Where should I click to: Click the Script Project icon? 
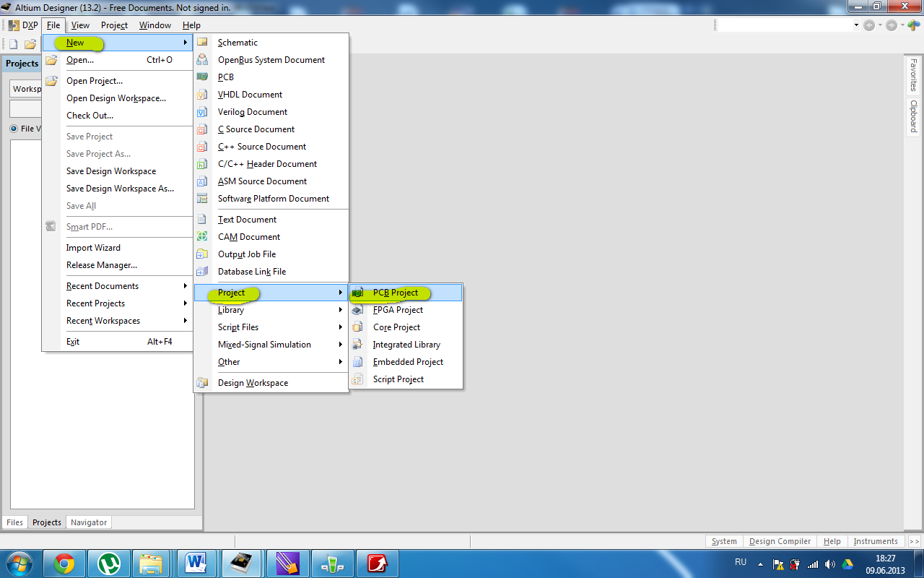(x=357, y=379)
